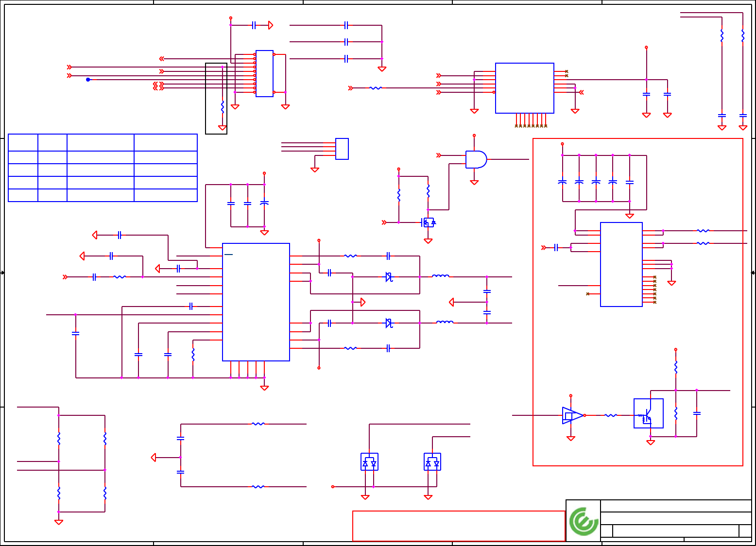
Task: Select the MOSFET symbol below the AND gate
Action: click(x=428, y=222)
